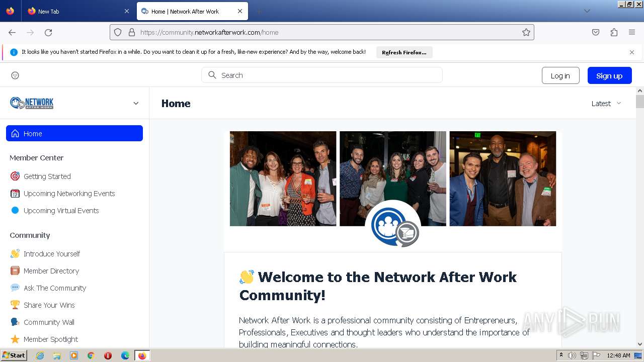This screenshot has height=362, width=644.
Task: Click the round community logo badge below photos
Action: tap(393, 225)
